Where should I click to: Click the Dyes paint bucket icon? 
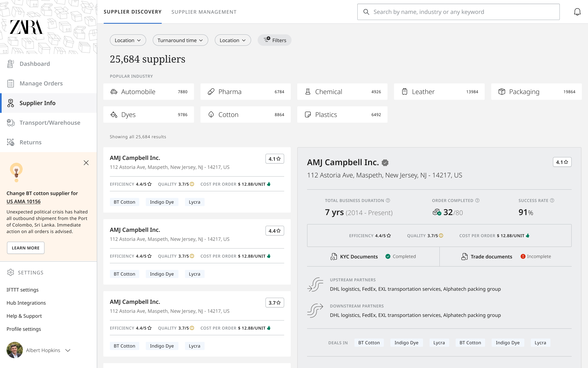click(114, 115)
